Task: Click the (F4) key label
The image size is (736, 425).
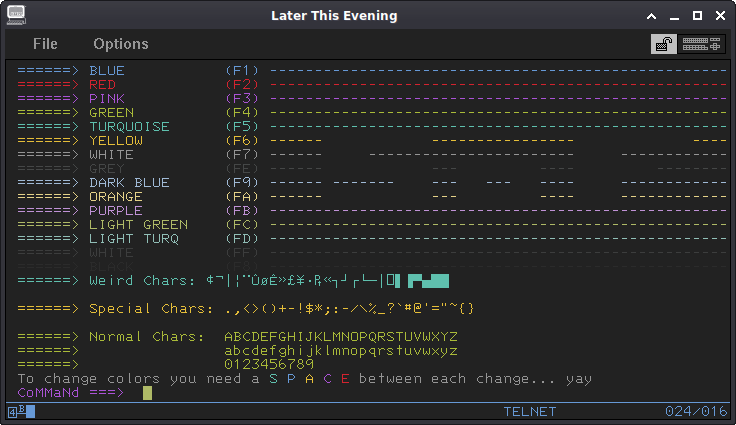Action: pos(242,113)
